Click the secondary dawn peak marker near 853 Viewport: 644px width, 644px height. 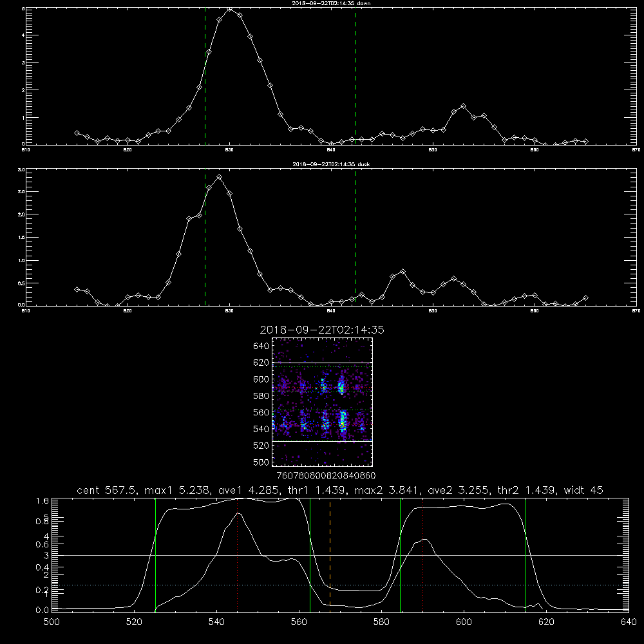coord(463,106)
